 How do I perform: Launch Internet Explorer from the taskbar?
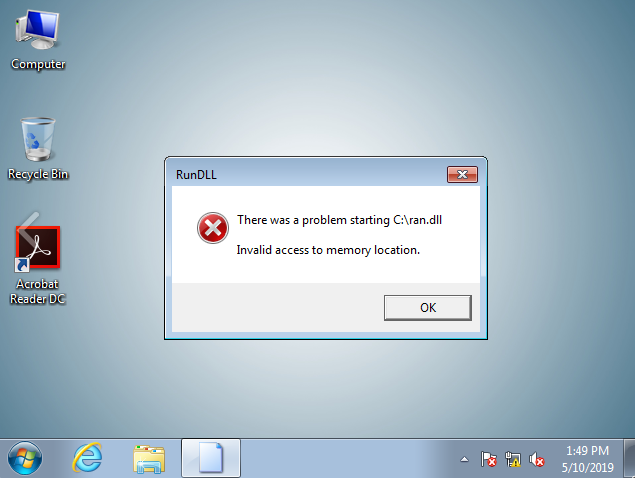pyautogui.click(x=87, y=458)
